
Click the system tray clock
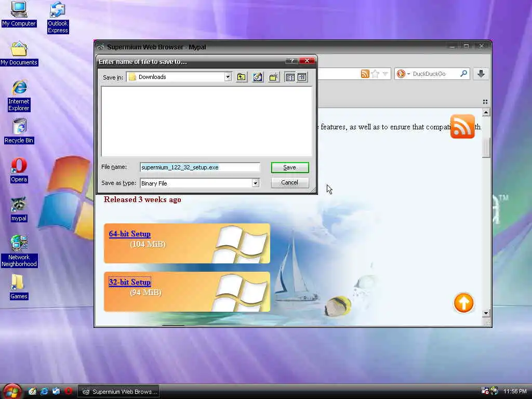point(515,391)
